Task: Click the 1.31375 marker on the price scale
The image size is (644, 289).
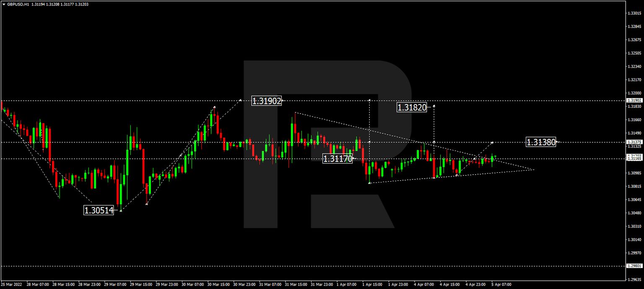Action: pos(634,143)
